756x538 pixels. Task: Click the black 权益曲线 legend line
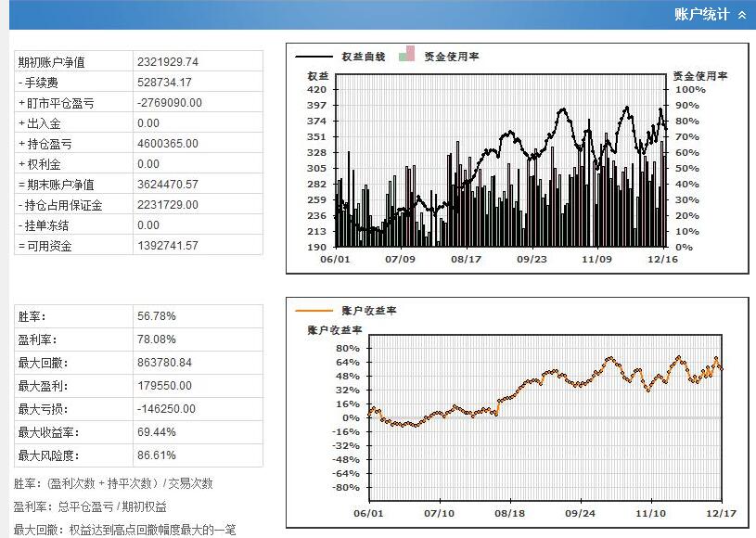coord(314,57)
